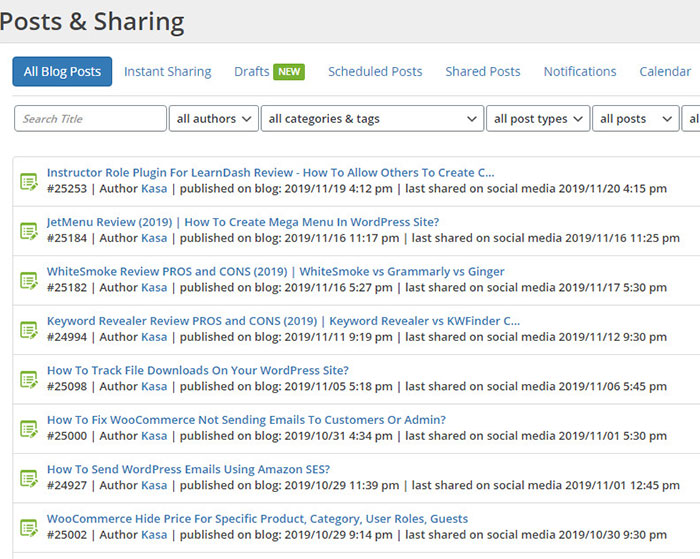Click the post icon beside Keyword Revealer Review post

click(29, 330)
